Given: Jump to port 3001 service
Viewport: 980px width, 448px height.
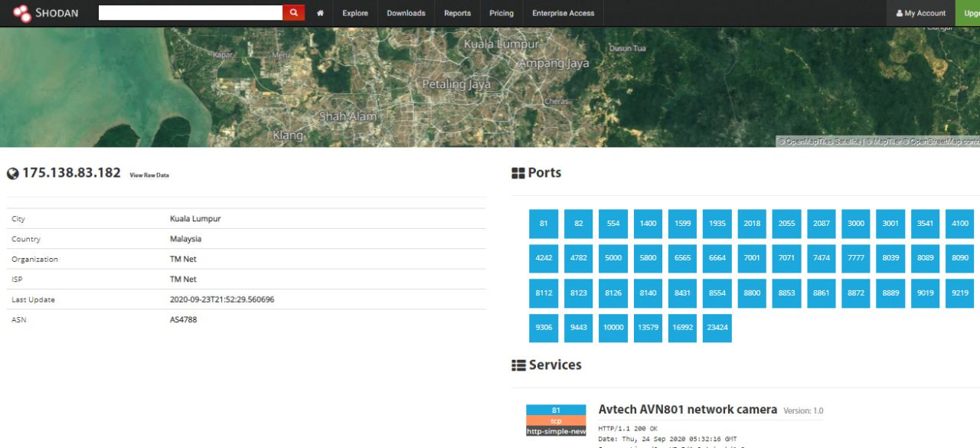Looking at the screenshot, I should pyautogui.click(x=891, y=224).
